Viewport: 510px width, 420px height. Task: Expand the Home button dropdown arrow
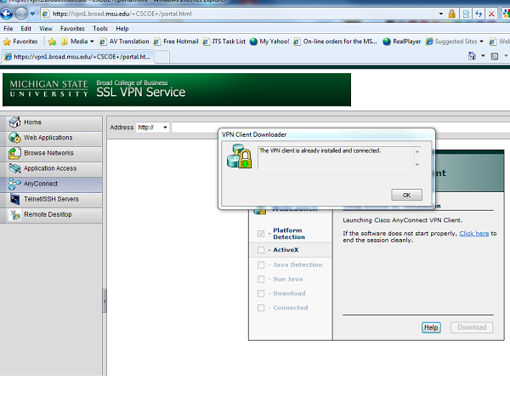[483, 56]
